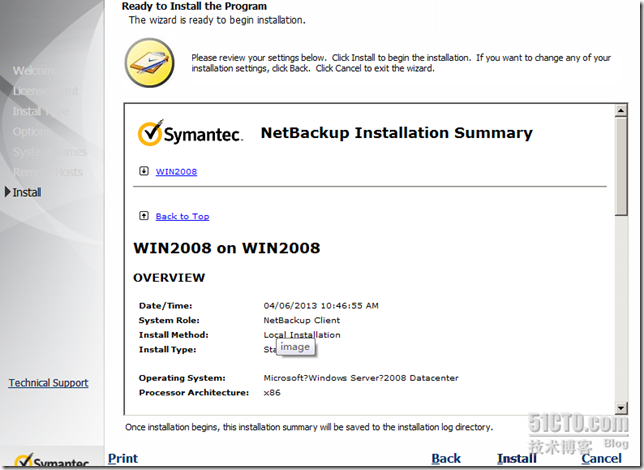Click the summary scrollbar down arrow
The image size is (644, 470).
pos(621,408)
